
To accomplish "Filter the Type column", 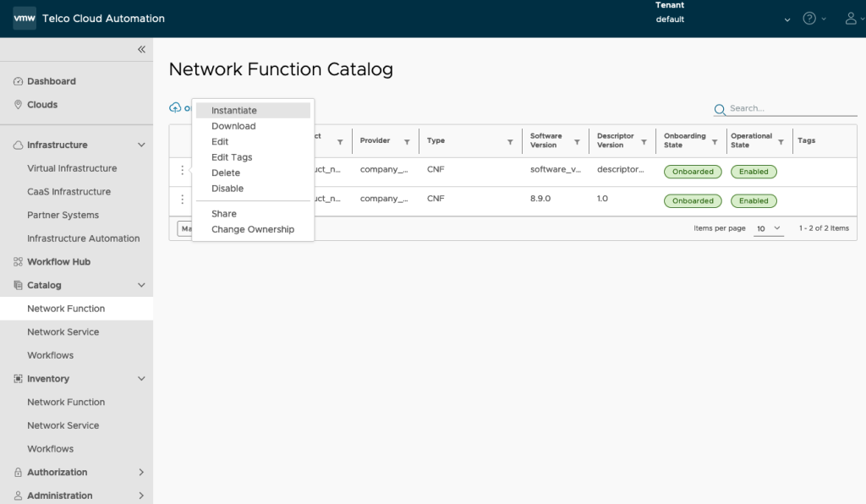I will [510, 142].
